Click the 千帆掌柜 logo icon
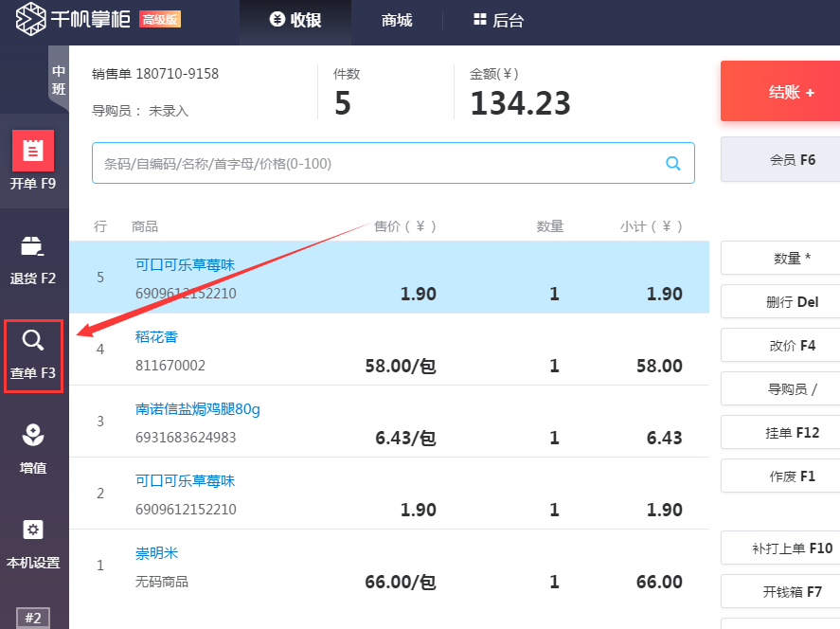 click(x=28, y=20)
